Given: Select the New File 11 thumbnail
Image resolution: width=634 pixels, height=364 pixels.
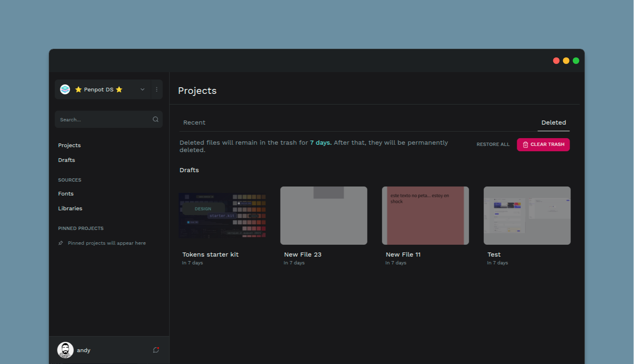Looking at the screenshot, I should pyautogui.click(x=425, y=216).
